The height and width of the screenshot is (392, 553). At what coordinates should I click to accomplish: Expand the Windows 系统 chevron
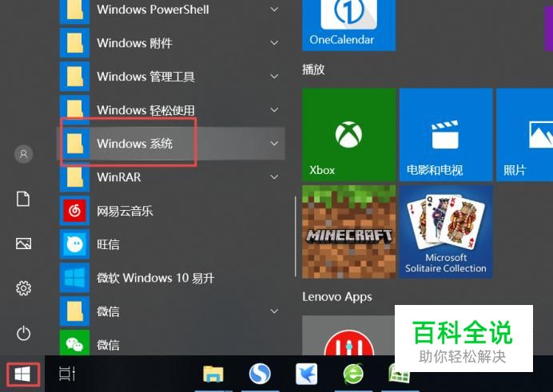(x=274, y=144)
